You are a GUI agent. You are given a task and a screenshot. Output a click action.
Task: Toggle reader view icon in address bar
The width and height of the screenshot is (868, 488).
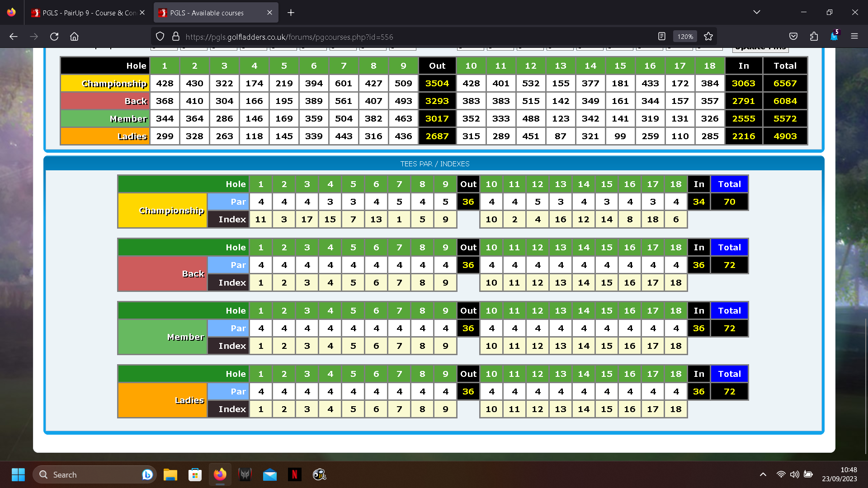tap(662, 37)
